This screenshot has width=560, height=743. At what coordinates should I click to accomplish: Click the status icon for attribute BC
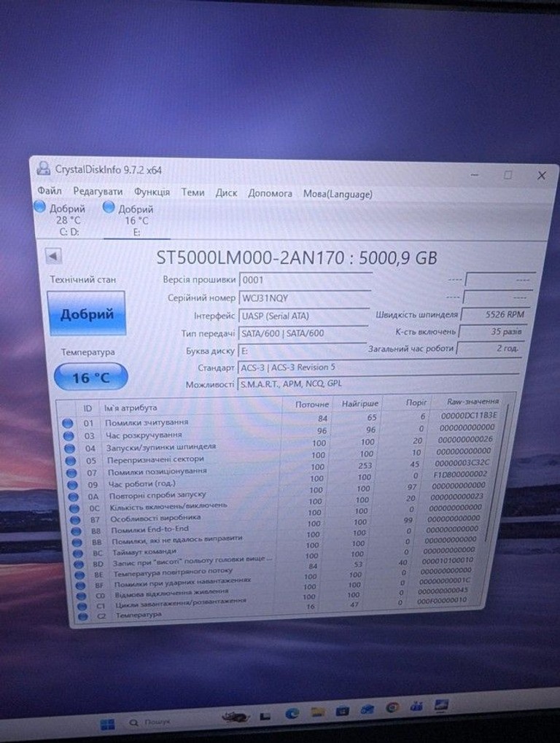(x=79, y=553)
